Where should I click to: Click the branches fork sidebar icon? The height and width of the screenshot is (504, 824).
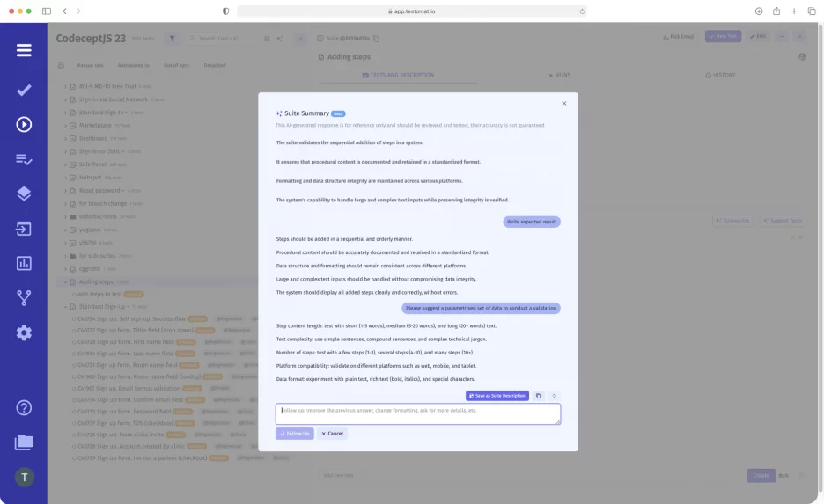[24, 298]
